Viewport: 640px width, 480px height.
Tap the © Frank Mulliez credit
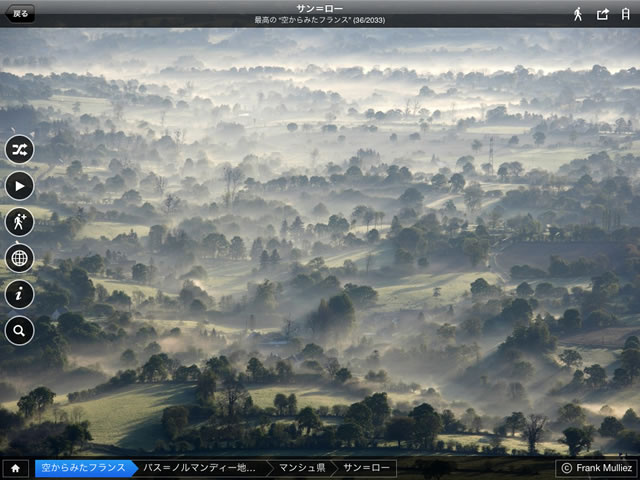pyautogui.click(x=596, y=468)
